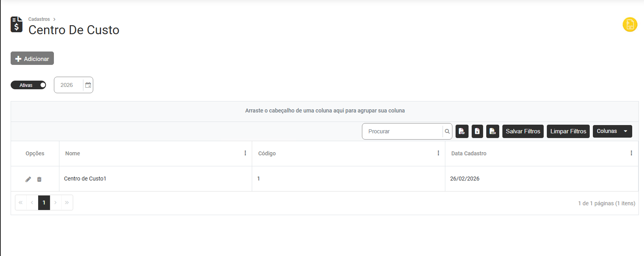This screenshot has height=256, width=644.
Task: Export the table to PDF
Action: click(462, 131)
